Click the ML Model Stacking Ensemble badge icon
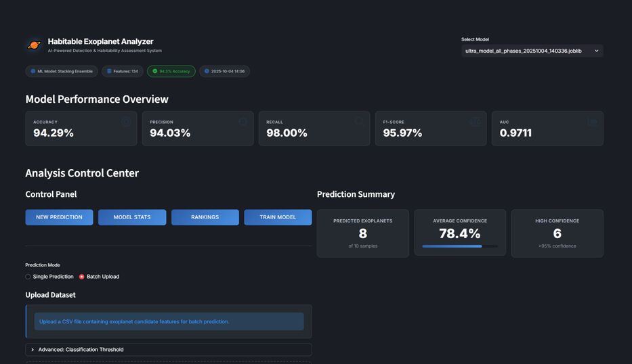Viewport: 632px width, 364px height. pyautogui.click(x=33, y=71)
